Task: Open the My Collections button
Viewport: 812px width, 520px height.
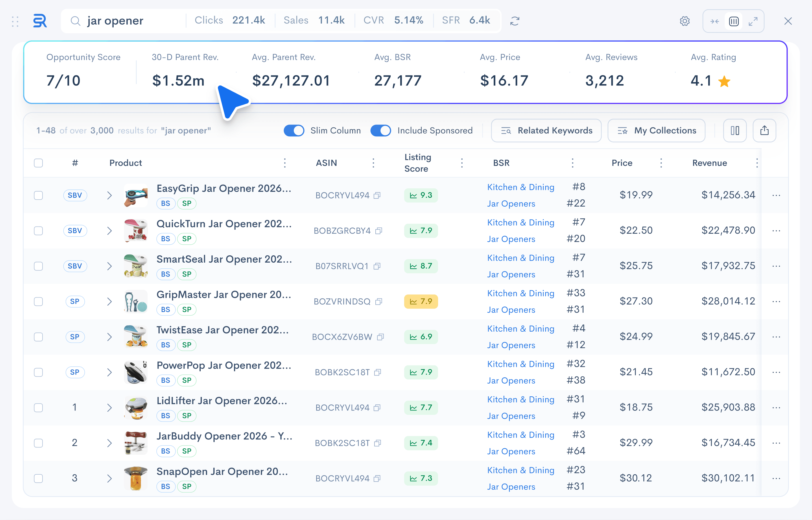Action: coord(656,130)
